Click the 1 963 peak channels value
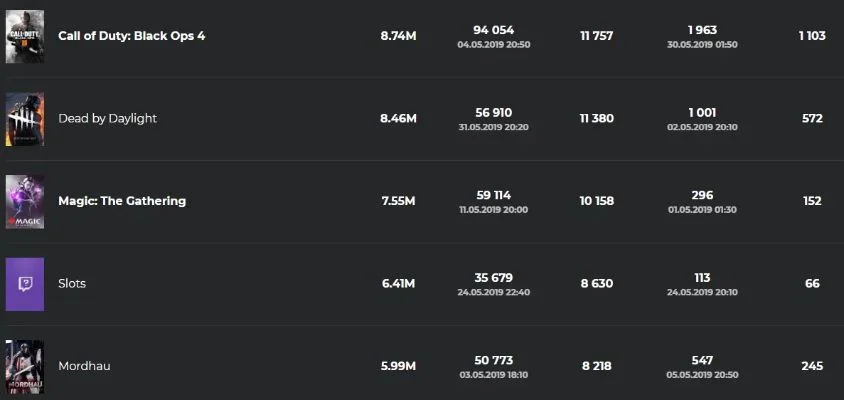 [702, 30]
